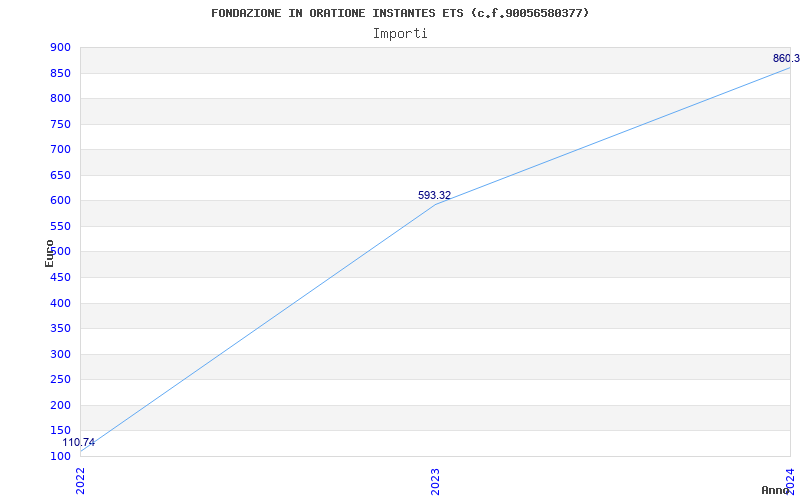Click the 400 y-axis tick label

(60, 303)
